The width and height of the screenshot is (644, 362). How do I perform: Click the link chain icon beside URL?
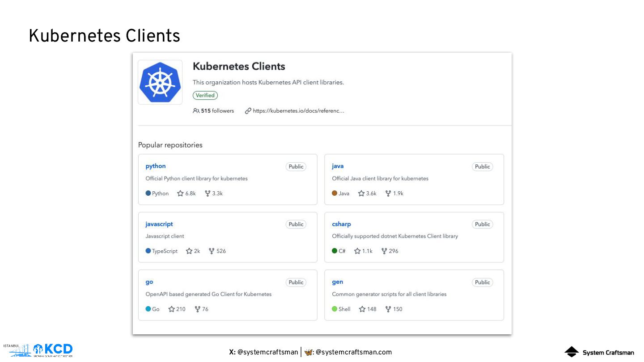[x=248, y=111]
